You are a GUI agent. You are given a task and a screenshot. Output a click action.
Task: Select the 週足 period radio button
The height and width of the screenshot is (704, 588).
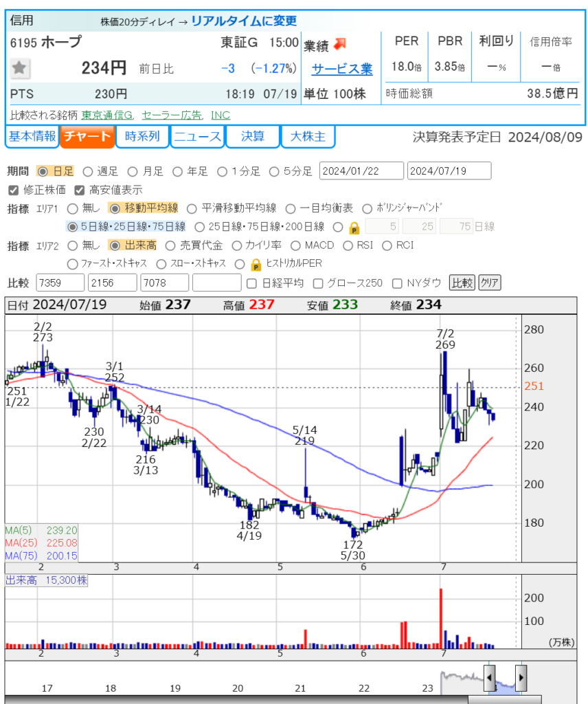pos(87,171)
